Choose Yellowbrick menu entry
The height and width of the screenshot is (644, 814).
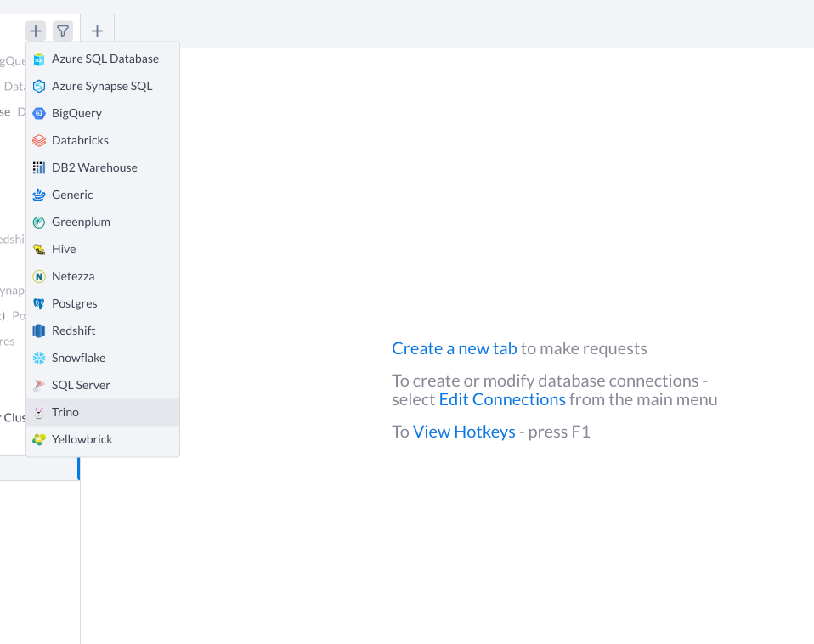(x=103, y=439)
